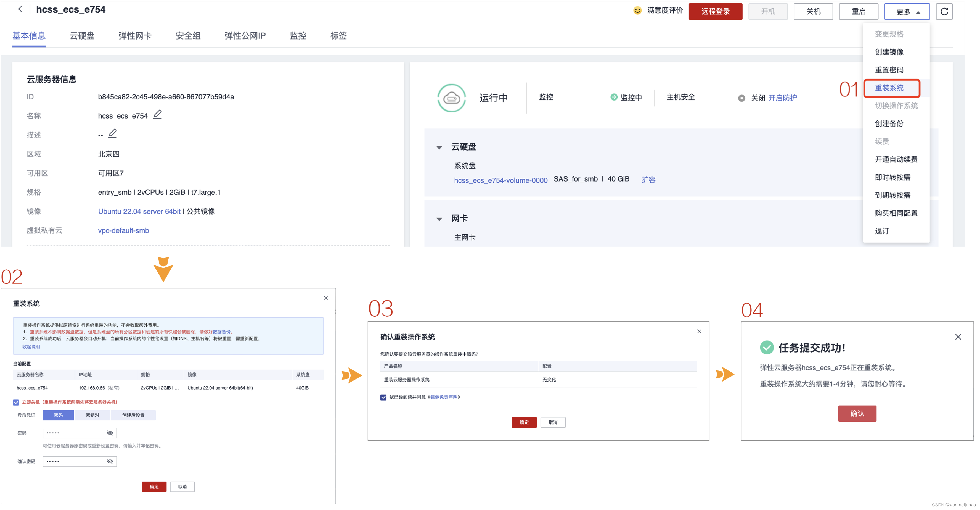Viewport: 980px width, 510px height.
Task: Choose enable auto-renewal from More menu
Action: point(896,159)
